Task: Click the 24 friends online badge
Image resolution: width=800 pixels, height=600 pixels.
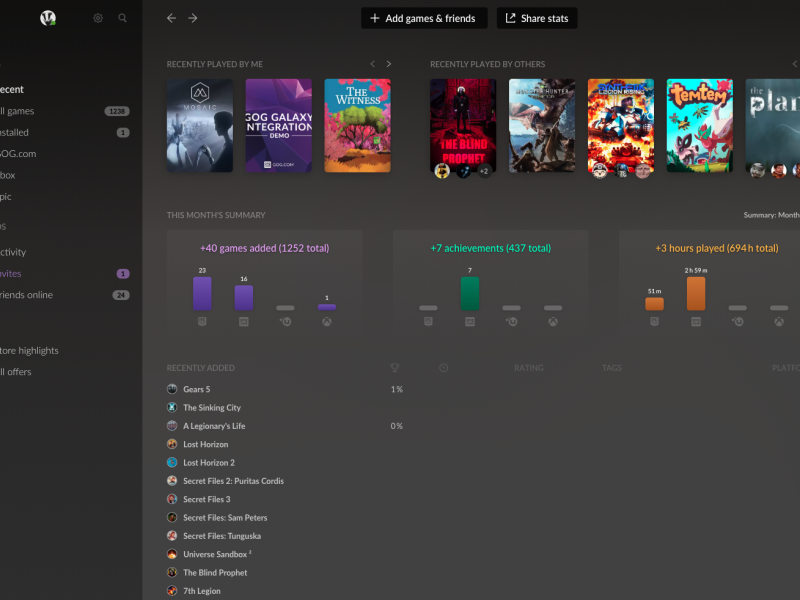Action: [x=121, y=295]
